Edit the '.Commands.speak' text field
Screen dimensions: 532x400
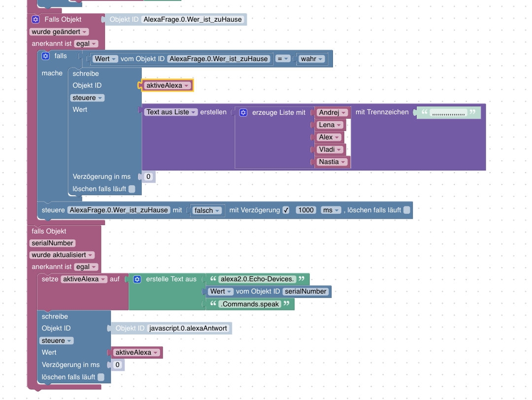pyautogui.click(x=250, y=304)
